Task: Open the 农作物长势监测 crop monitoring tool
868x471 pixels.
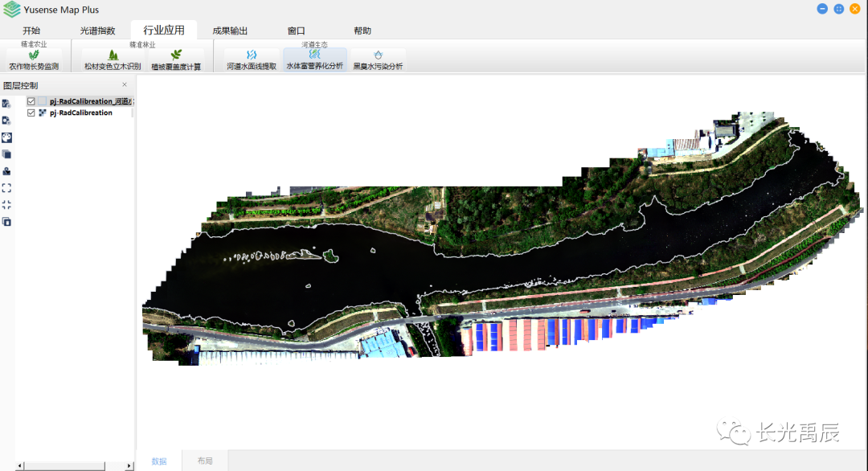Action: (34, 60)
